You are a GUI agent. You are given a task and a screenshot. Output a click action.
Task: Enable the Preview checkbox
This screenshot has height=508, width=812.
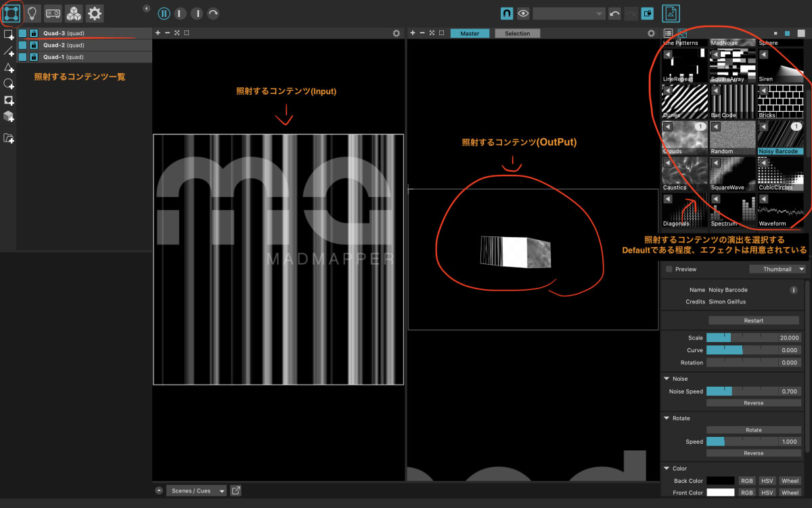(x=669, y=269)
